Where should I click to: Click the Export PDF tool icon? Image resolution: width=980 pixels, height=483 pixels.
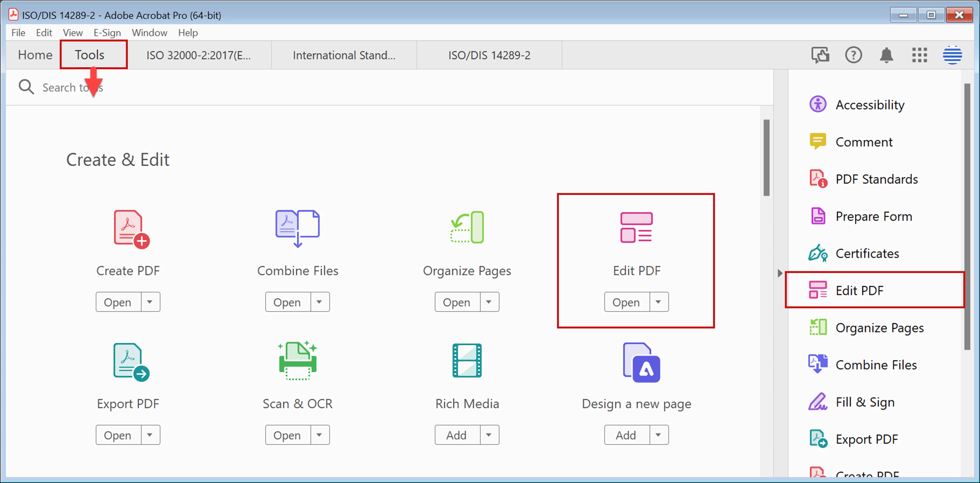point(131,362)
